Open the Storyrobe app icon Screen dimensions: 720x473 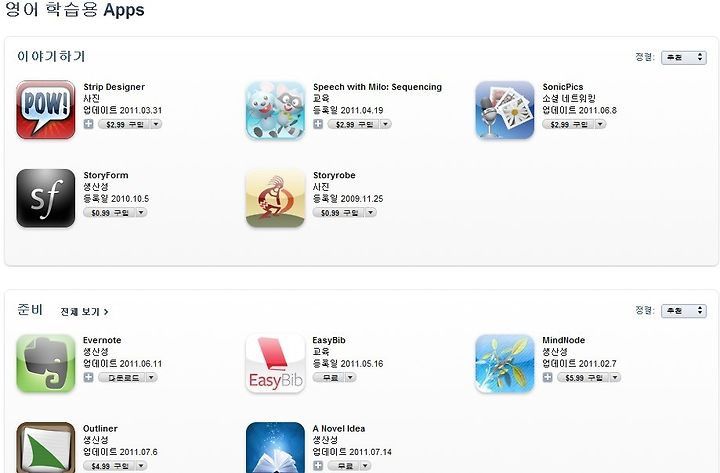[275, 198]
